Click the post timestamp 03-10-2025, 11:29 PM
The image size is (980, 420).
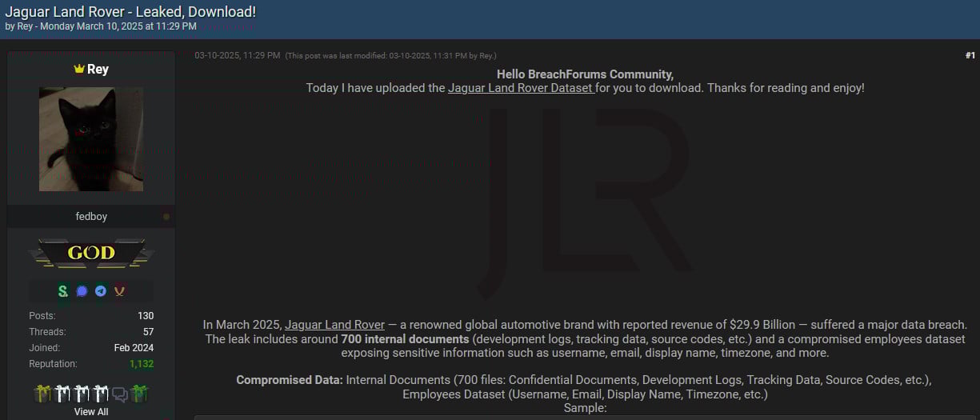(238, 55)
